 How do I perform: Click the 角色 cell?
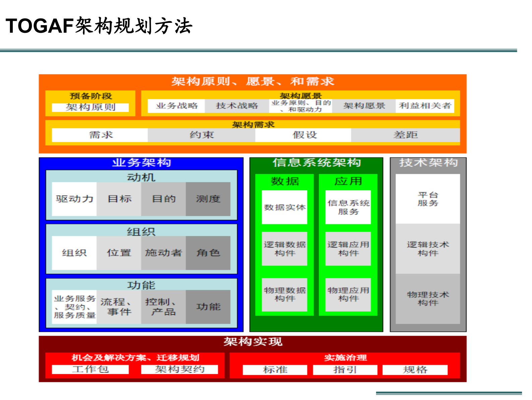tap(208, 253)
